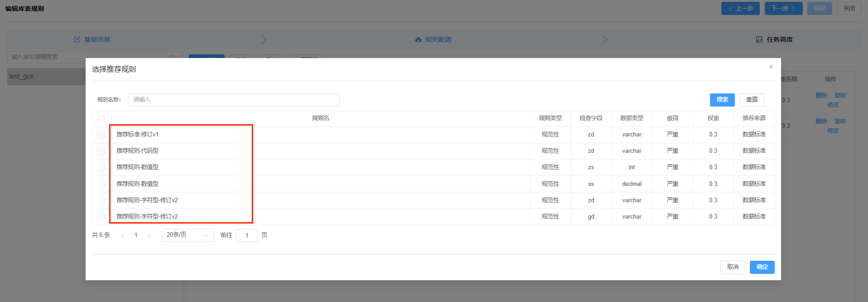Focus the 规则名称 input field
Image resolution: width=868 pixels, height=302 pixels.
click(234, 100)
